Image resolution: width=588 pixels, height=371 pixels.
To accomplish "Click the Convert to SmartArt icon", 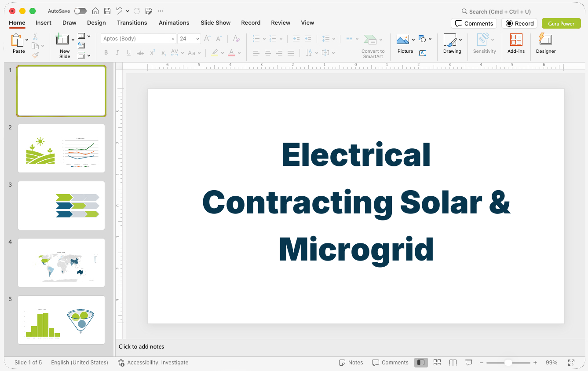I will [370, 40].
